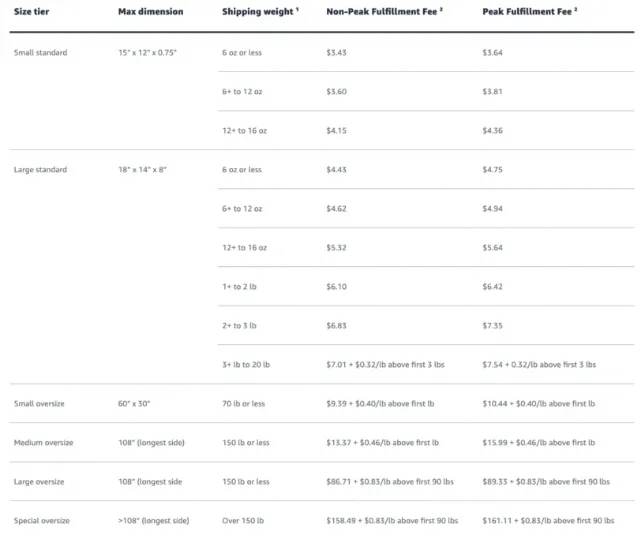
Task: Click the Size tier column header
Action: pos(31,11)
